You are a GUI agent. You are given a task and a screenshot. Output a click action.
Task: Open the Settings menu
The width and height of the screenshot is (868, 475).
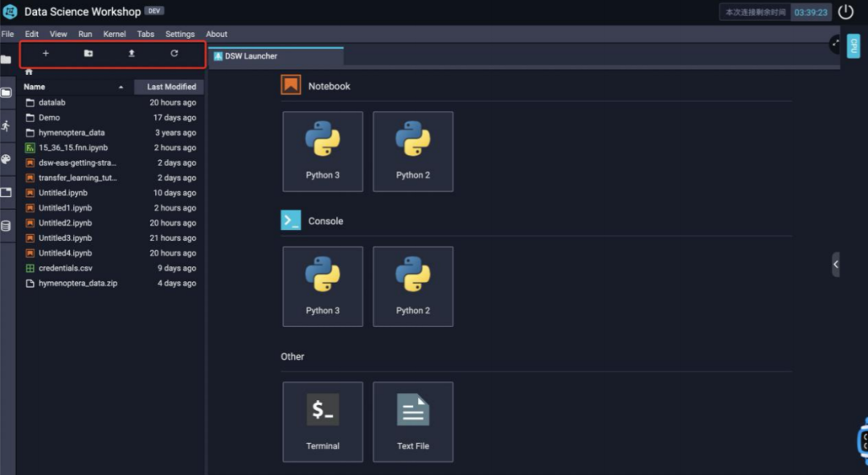pyautogui.click(x=180, y=34)
